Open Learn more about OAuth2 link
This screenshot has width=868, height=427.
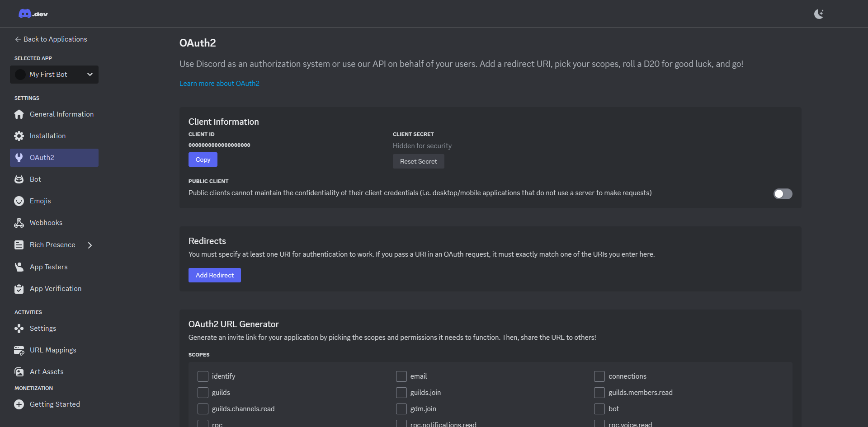[x=219, y=84]
